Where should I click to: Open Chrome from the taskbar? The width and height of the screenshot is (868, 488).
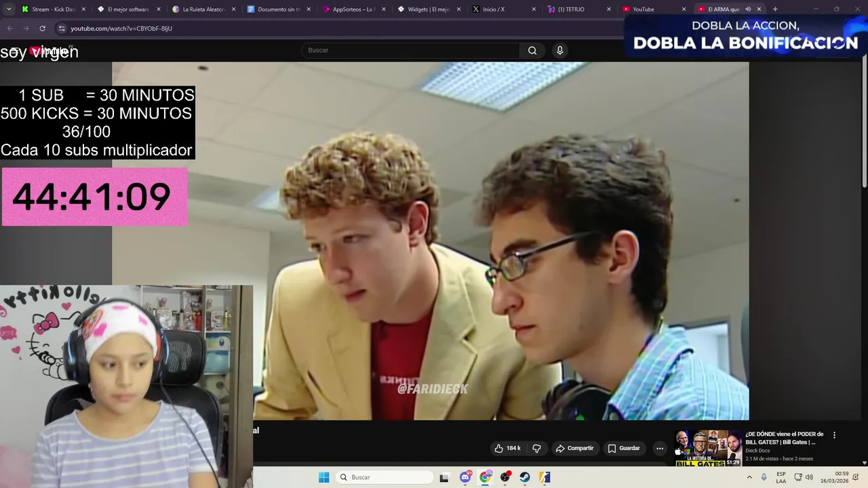pos(485,477)
